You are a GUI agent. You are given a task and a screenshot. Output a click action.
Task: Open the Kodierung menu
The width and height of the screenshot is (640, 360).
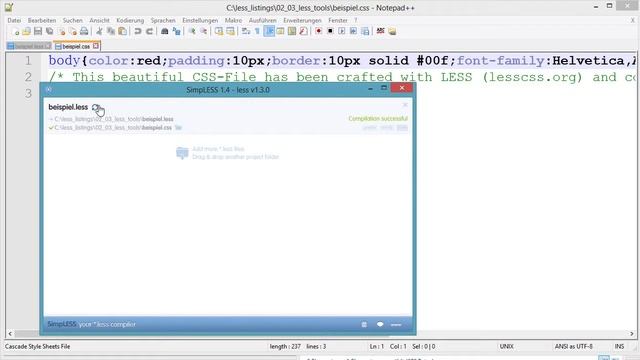[x=130, y=20]
